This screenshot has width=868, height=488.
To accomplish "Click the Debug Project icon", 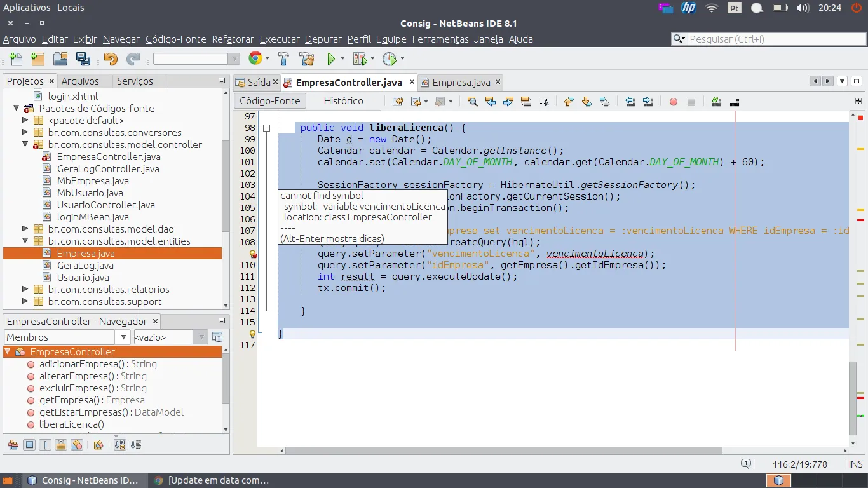I will point(360,59).
